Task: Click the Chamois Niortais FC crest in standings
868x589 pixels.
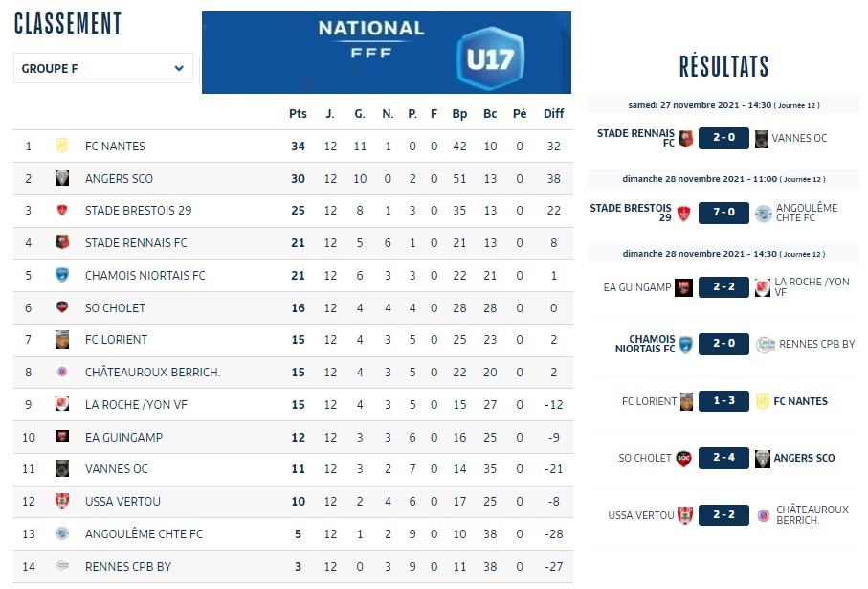Action: (62, 276)
